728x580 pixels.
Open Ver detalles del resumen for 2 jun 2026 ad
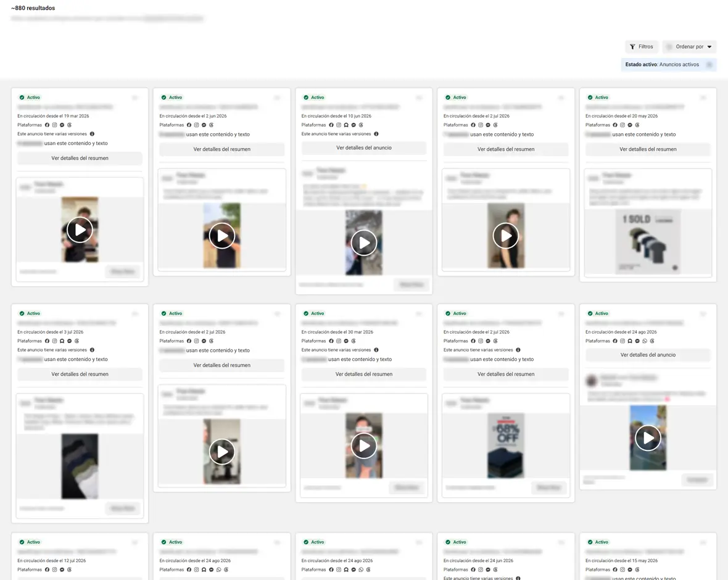click(222, 149)
